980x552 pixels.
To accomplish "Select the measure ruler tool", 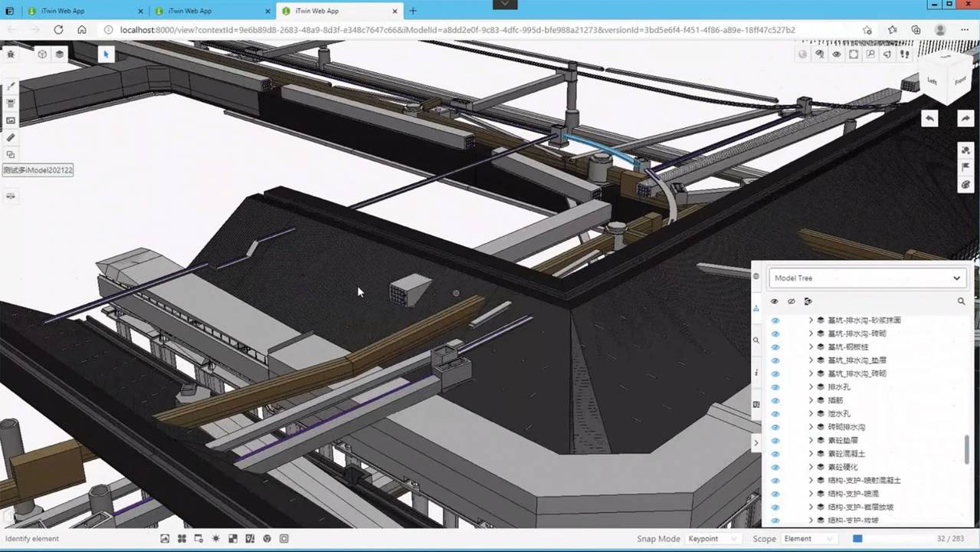I will pyautogui.click(x=11, y=137).
